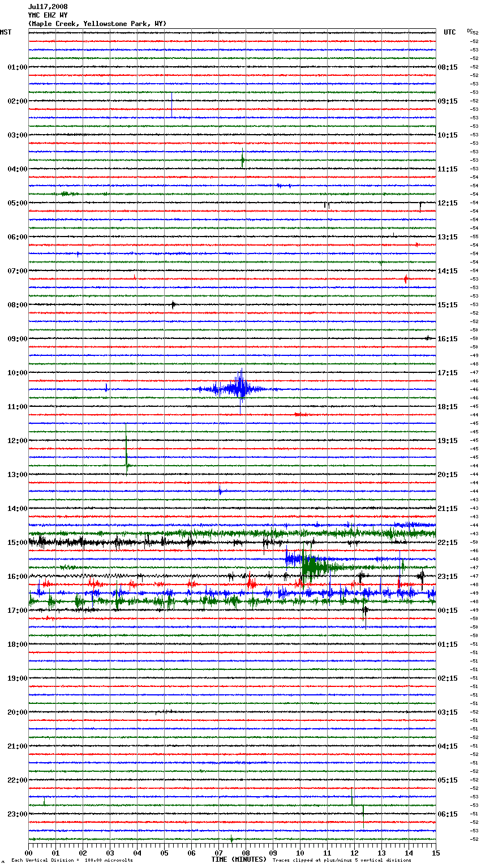Select the 21:00 MST time label
The height and width of the screenshot is (868, 481).
point(18,746)
